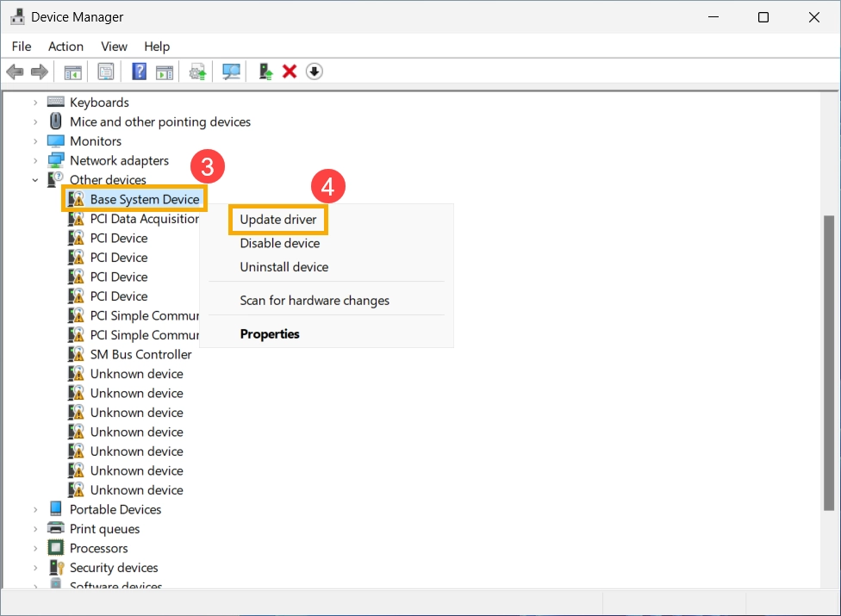Image resolution: width=841 pixels, height=616 pixels.
Task: Choose Disable device from context menu
Action: coord(280,244)
